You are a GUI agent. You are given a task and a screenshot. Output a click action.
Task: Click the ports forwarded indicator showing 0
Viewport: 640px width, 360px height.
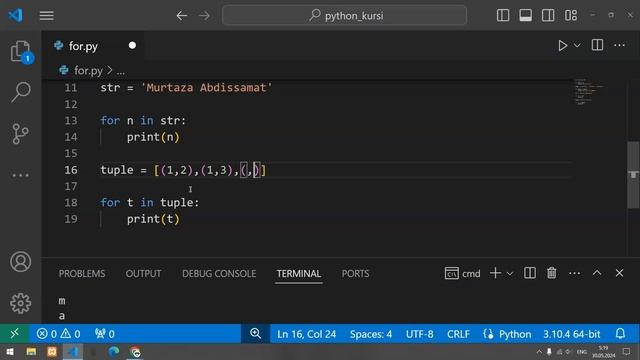(x=104, y=334)
